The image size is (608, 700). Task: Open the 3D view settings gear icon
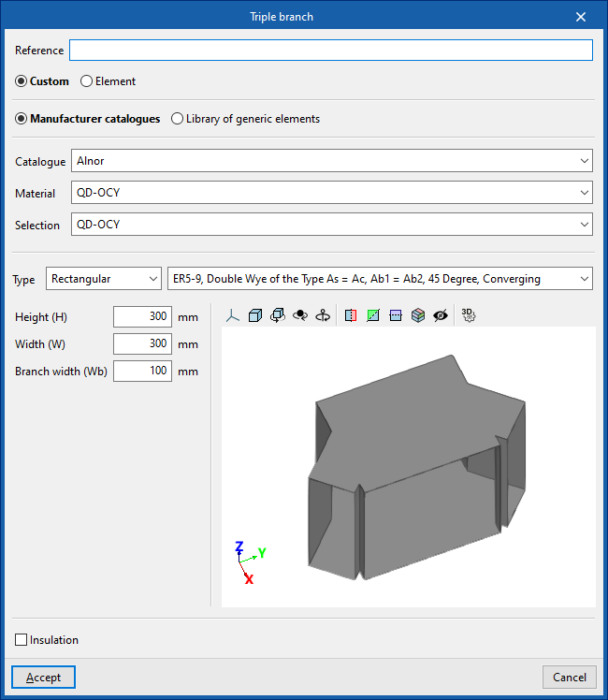click(469, 315)
